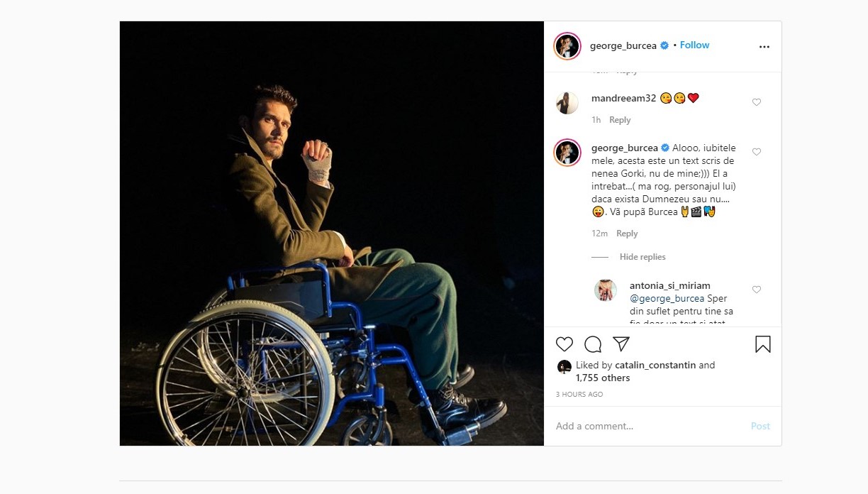Like george_burcea's reply comment
Screen dimensions: 868x494
click(x=757, y=152)
